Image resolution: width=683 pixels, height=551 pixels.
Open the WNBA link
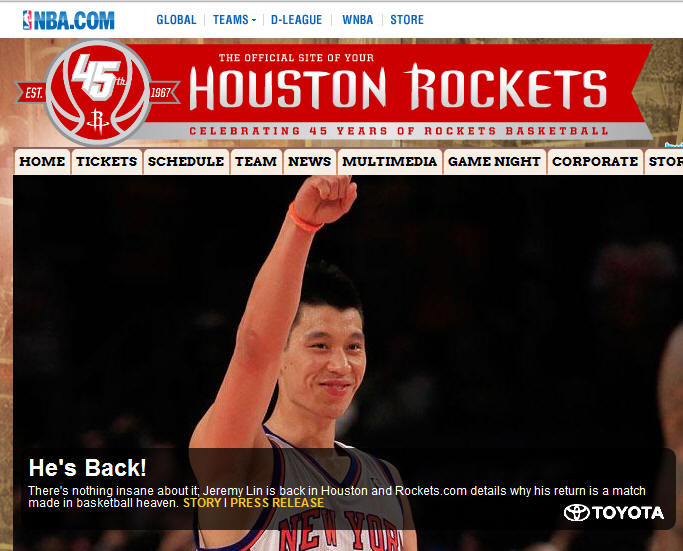tap(357, 20)
